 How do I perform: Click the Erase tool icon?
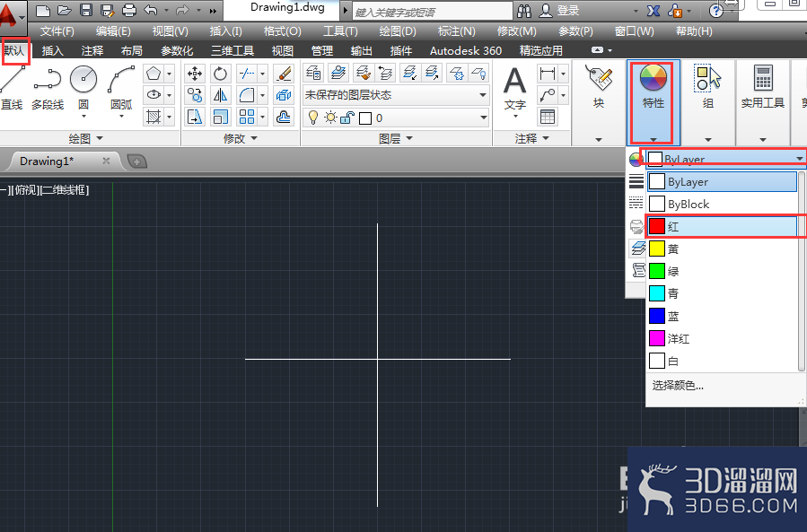point(284,74)
